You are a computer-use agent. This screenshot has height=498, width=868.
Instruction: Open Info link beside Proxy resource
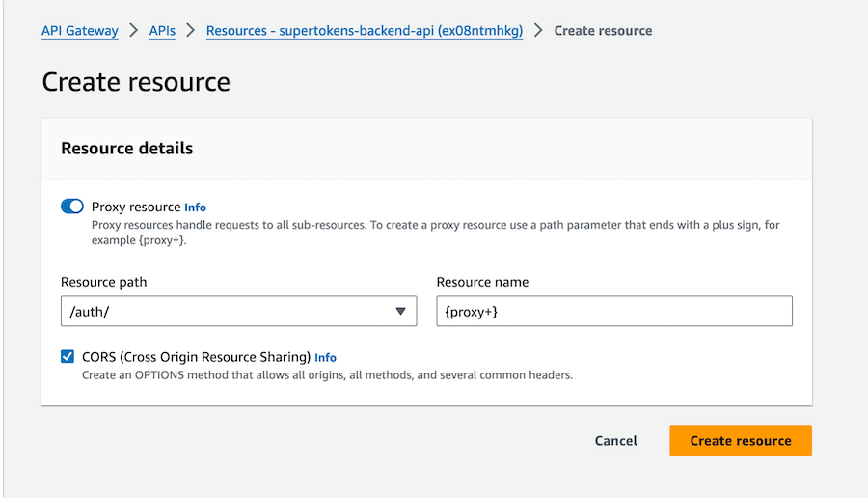click(195, 207)
